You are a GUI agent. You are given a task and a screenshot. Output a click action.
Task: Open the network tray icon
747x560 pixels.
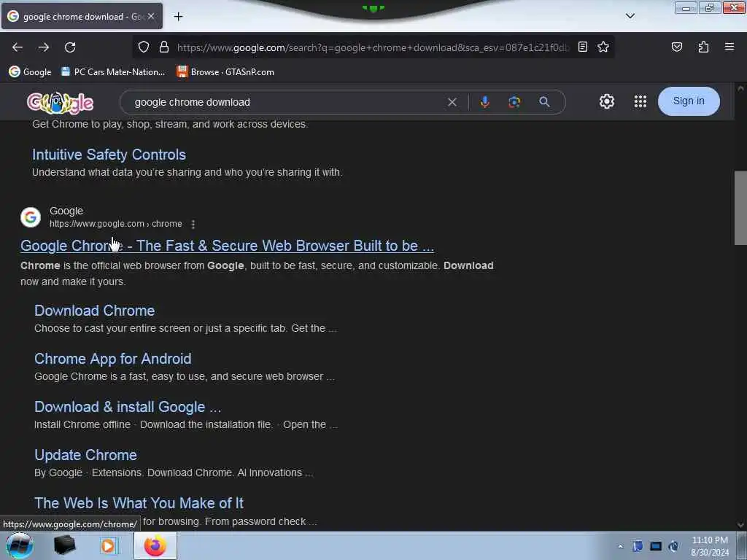pyautogui.click(x=656, y=546)
